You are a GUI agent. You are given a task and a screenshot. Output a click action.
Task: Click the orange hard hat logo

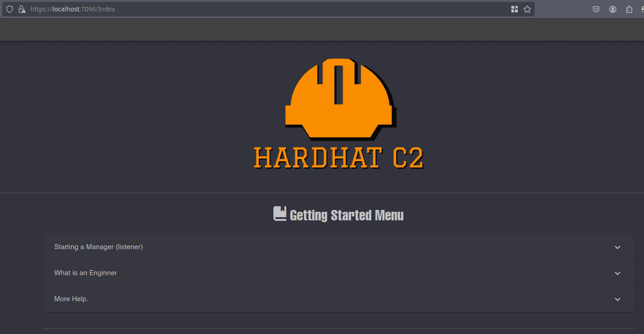340,99
